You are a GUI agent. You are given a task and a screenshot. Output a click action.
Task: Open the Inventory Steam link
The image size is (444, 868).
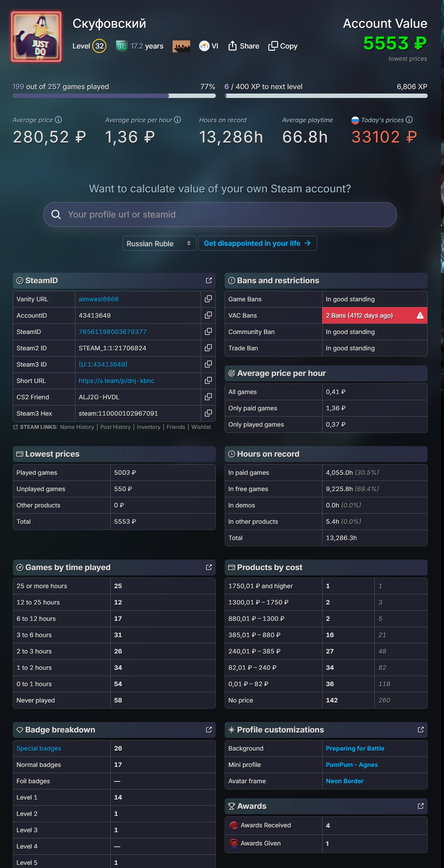(x=148, y=427)
